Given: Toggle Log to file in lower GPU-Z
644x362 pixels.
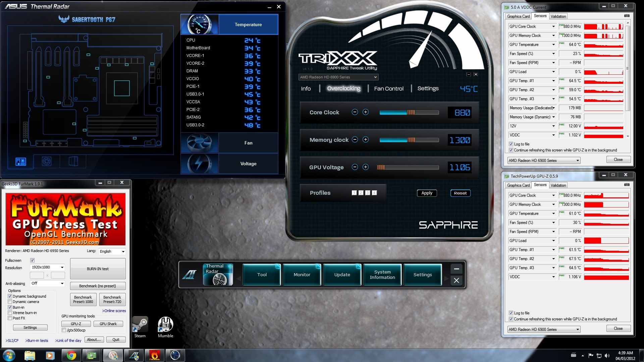Looking at the screenshot, I should click(x=511, y=313).
